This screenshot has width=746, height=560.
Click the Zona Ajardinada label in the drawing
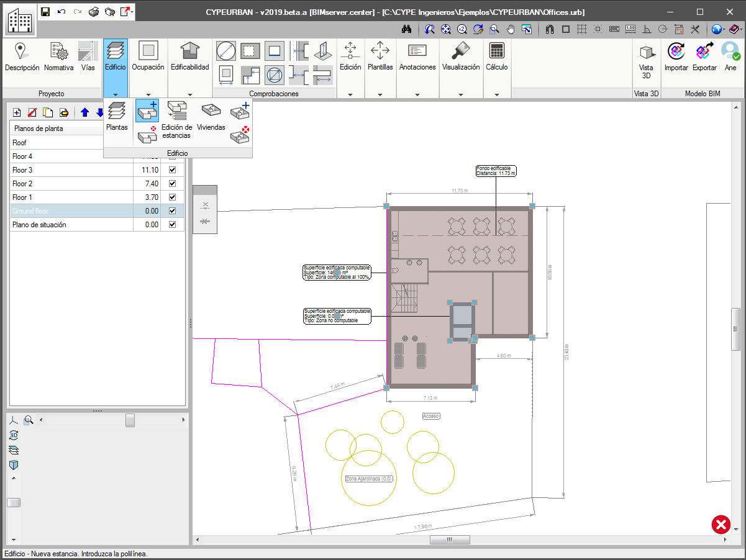coord(369,479)
